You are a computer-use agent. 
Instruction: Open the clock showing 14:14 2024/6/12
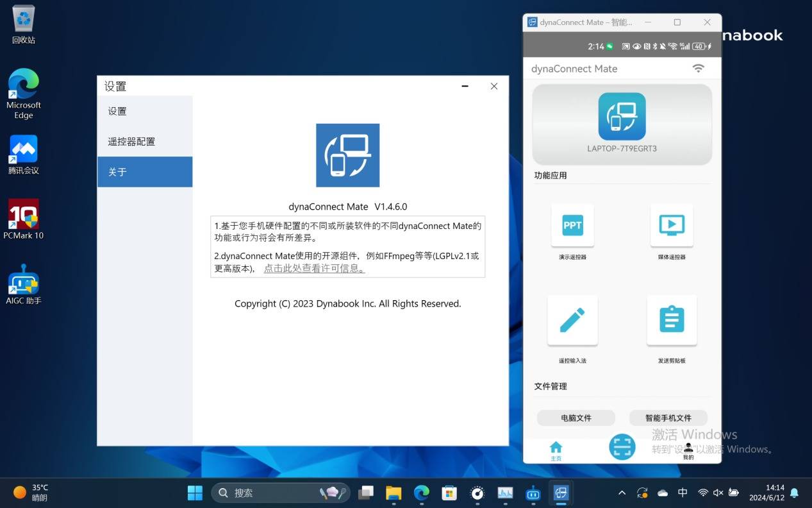766,493
